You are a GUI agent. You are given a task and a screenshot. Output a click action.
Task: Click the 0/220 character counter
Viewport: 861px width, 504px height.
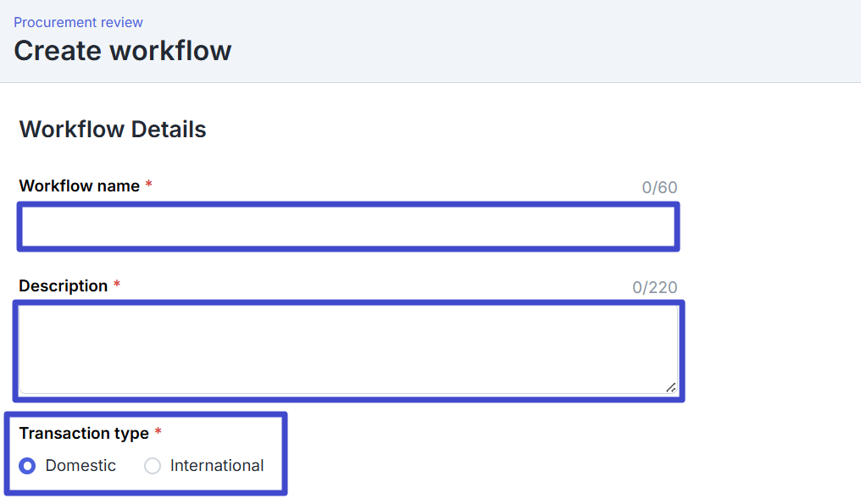pos(654,288)
